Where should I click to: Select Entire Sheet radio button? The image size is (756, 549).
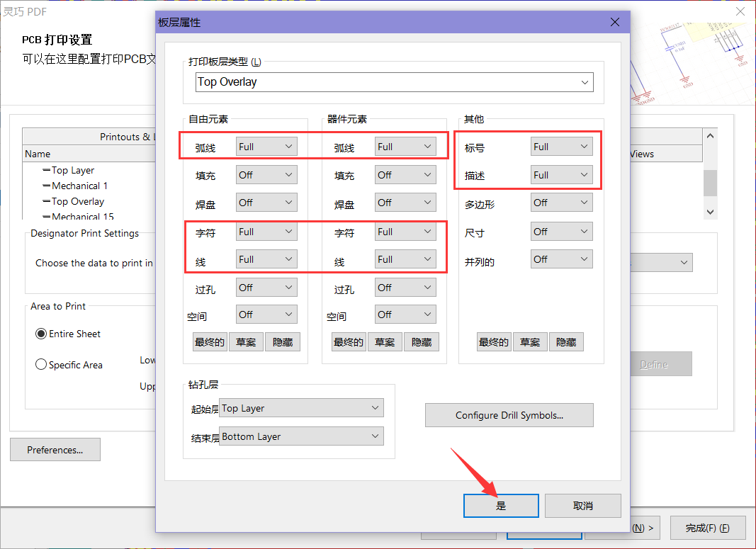point(68,334)
